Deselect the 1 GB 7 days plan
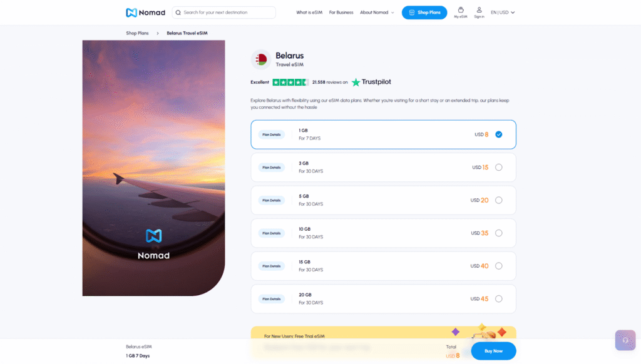 (498, 134)
